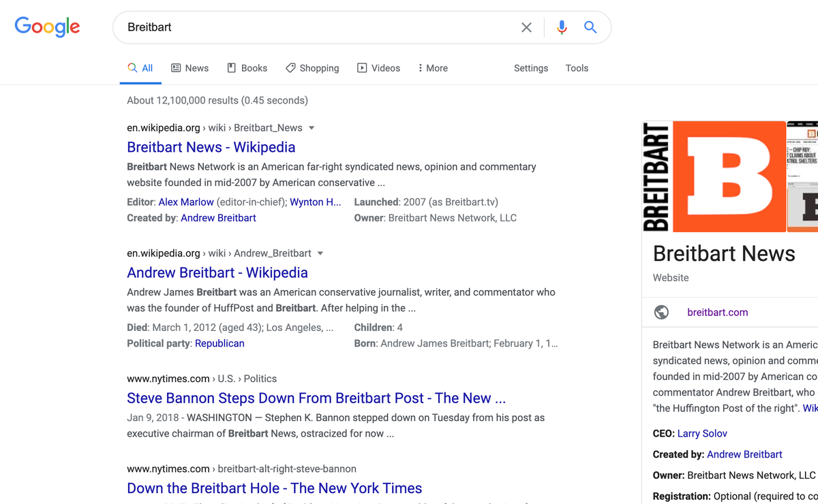The width and height of the screenshot is (818, 504).
Task: Click 'About 12,100,000 results' stats text
Action: click(x=217, y=100)
